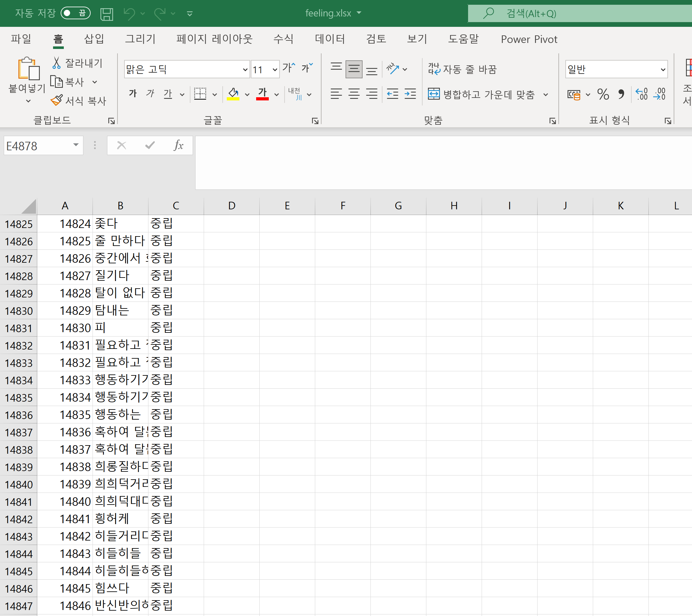The width and height of the screenshot is (692, 616).
Task: Toggle bold formatting button
Action: (133, 94)
